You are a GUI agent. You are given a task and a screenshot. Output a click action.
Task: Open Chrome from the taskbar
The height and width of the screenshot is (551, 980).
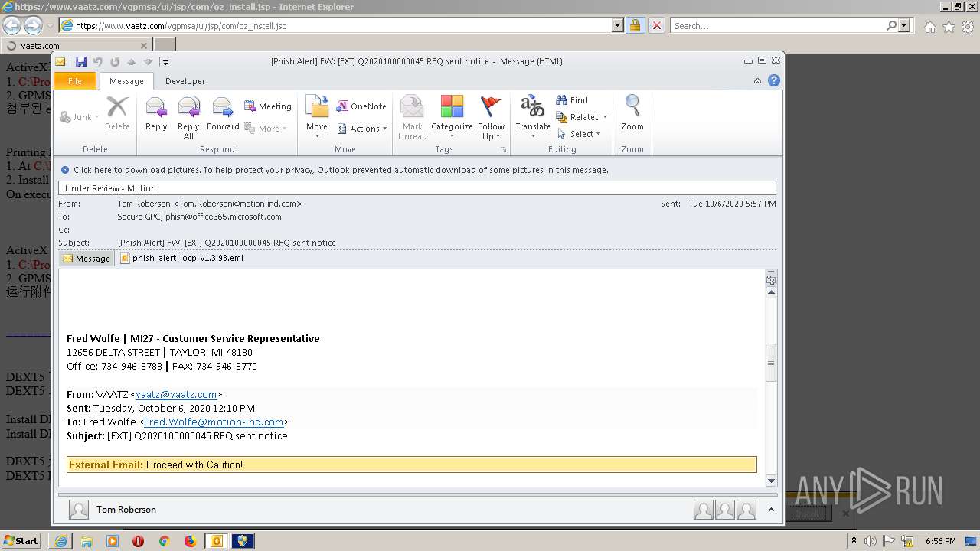point(164,541)
